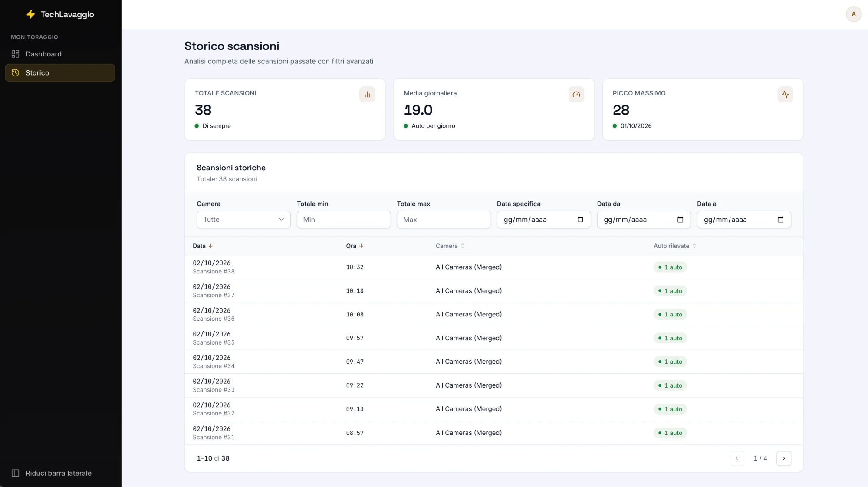
Task: Click the gauge icon in Media giornaliera card
Action: tap(576, 94)
